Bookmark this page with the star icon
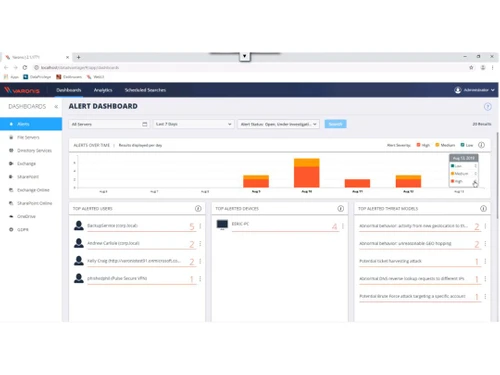The image size is (500, 375). [x=471, y=67]
